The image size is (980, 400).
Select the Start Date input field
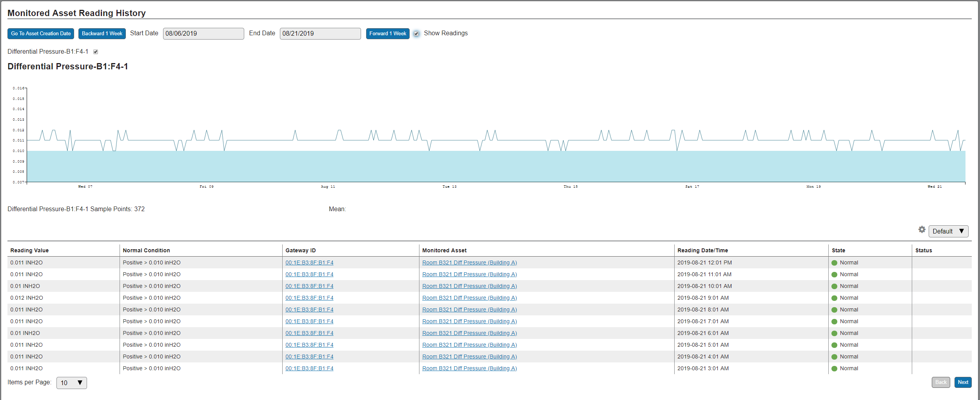click(203, 33)
